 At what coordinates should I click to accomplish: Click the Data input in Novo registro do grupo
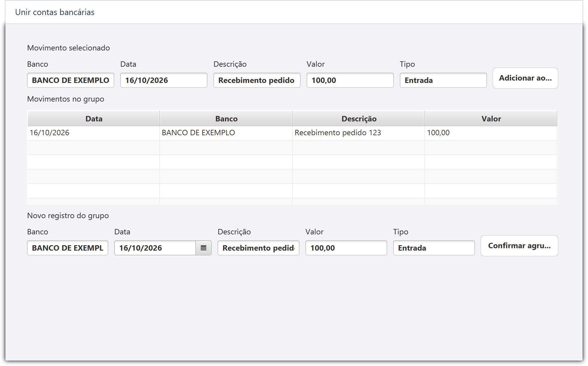[x=155, y=248]
